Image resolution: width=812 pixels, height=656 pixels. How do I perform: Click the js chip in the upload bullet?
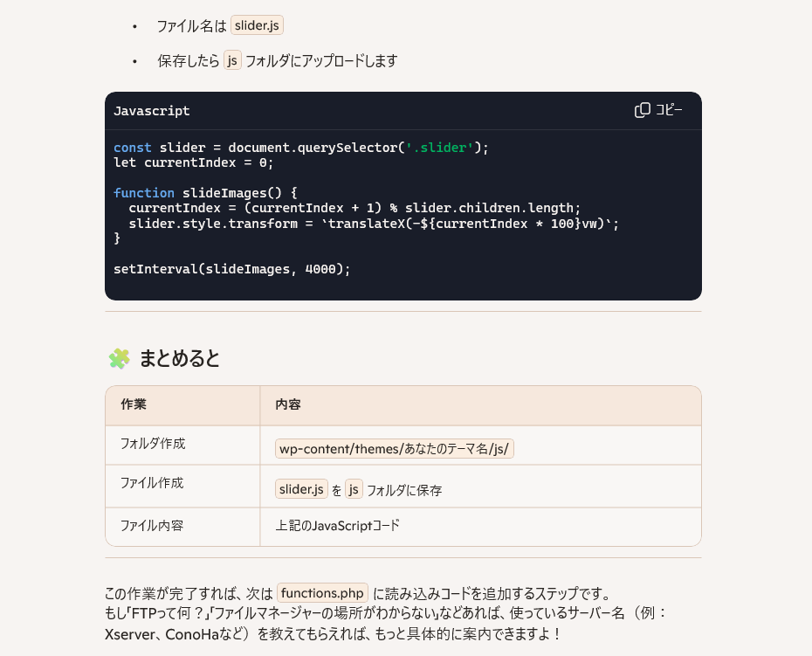click(x=232, y=60)
